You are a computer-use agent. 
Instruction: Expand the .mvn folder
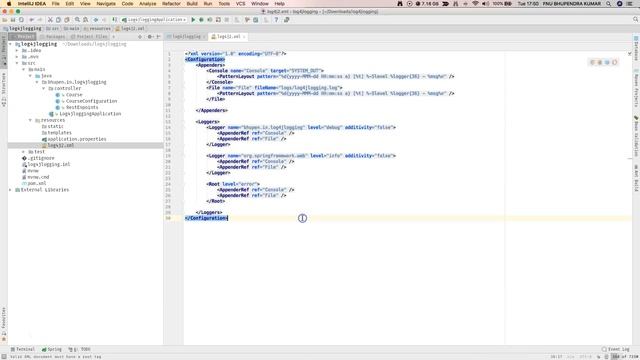coord(17,57)
